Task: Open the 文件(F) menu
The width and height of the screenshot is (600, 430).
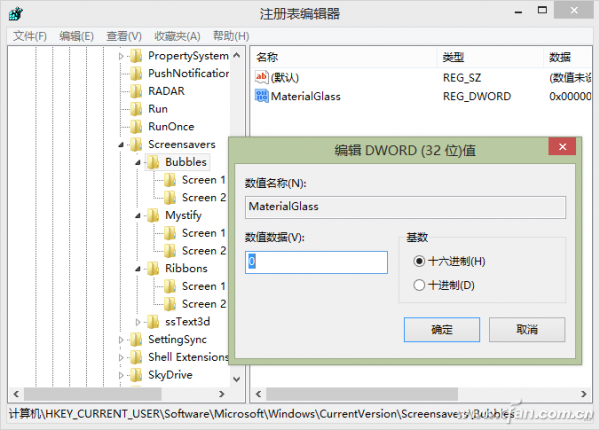Action: click(x=30, y=36)
